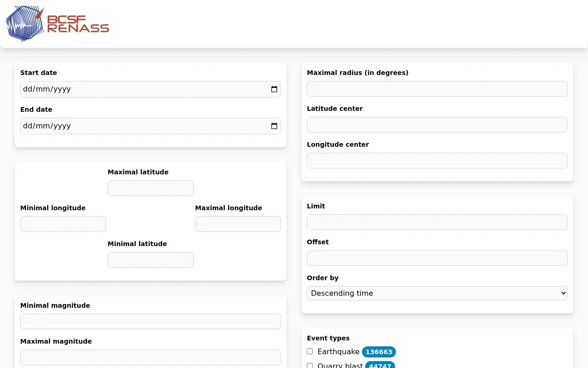
Task: Focus the Offset input field
Action: [x=437, y=258]
